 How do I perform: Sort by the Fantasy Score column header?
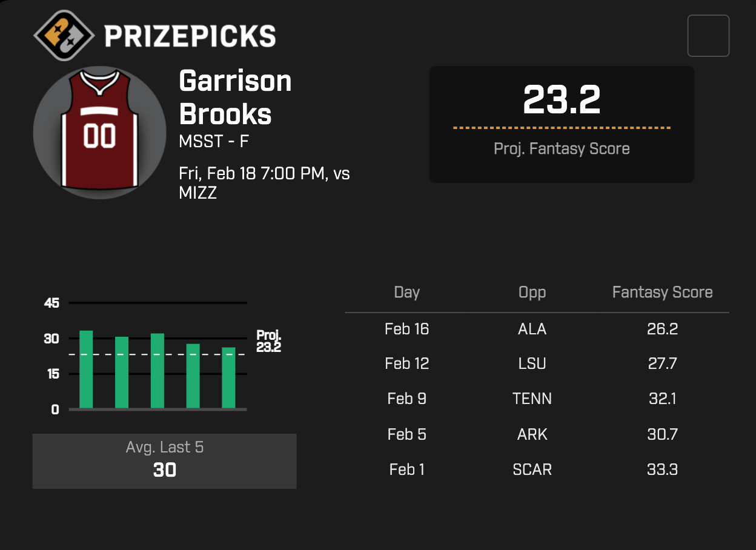tap(661, 293)
